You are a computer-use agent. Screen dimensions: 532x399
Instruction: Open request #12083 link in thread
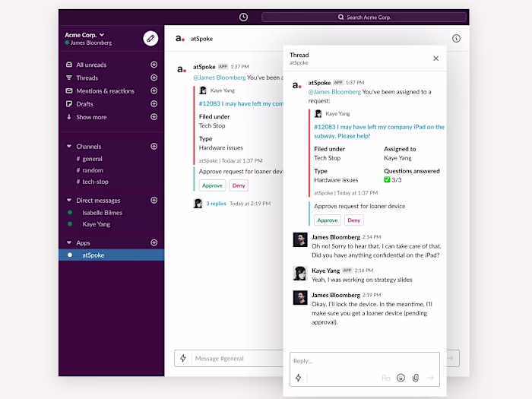tap(379, 131)
